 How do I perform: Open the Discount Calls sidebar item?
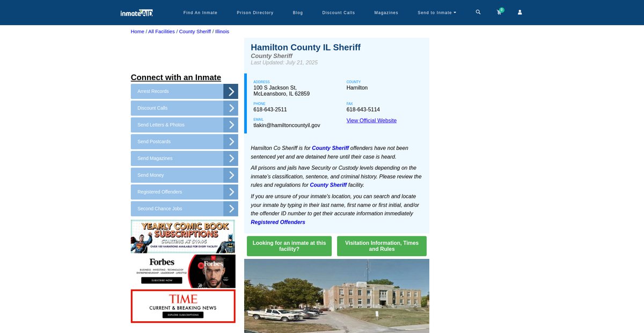(177, 108)
